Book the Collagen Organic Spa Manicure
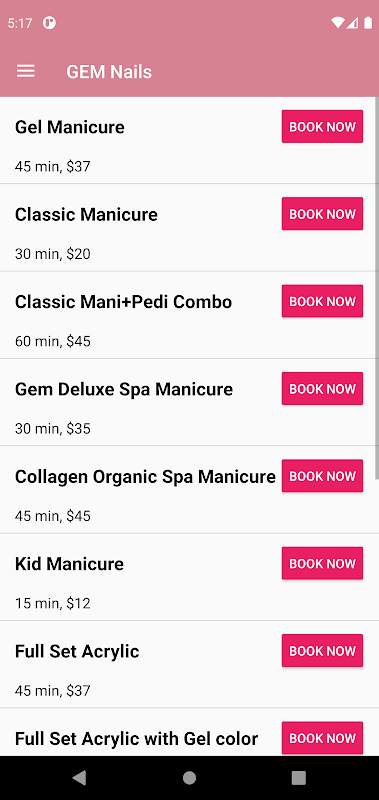Screen dimensions: 379x800 pyautogui.click(x=322, y=476)
